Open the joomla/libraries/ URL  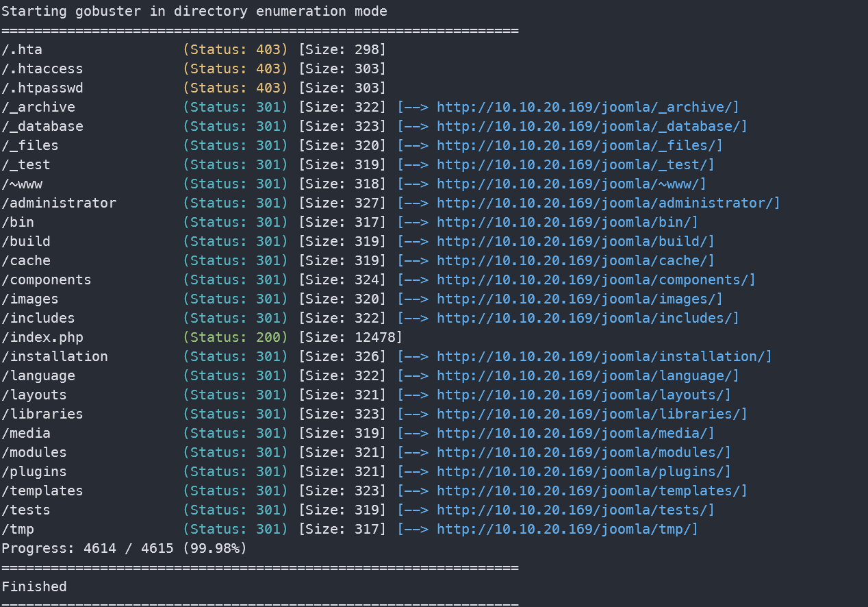pyautogui.click(x=589, y=414)
